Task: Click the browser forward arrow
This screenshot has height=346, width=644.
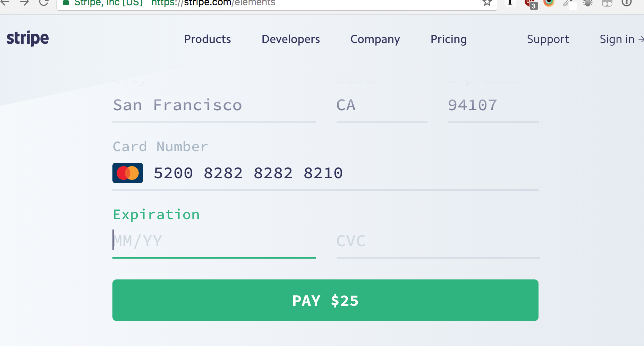Action: (24, 3)
